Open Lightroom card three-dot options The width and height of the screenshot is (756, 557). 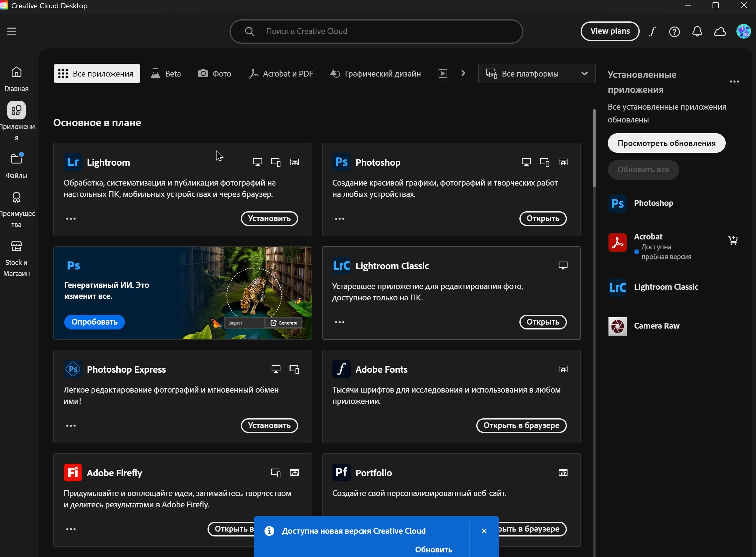click(x=71, y=219)
